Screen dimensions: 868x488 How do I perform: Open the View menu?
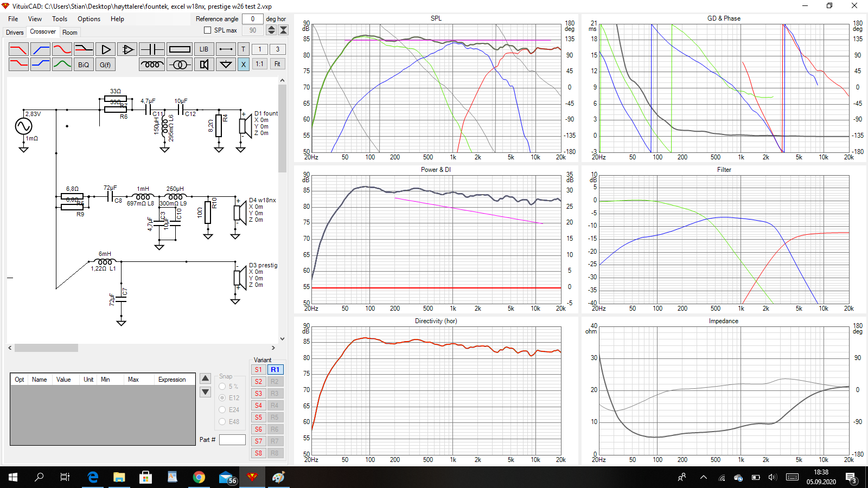[35, 19]
